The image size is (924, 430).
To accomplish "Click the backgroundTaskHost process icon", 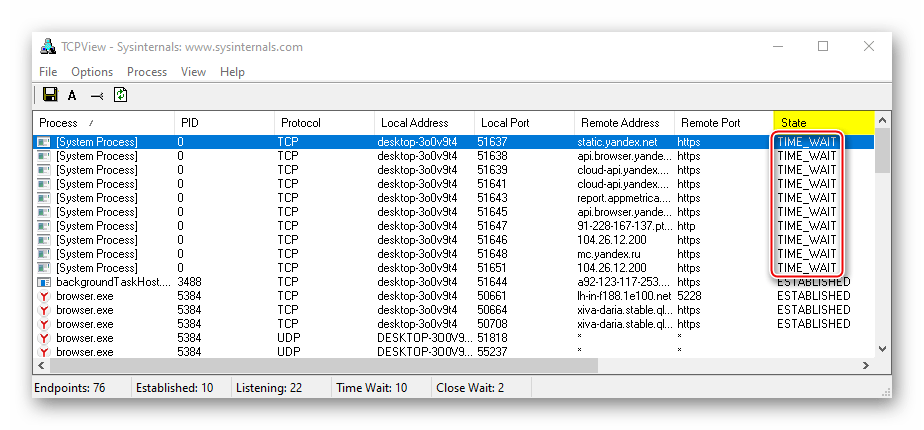I will (x=43, y=282).
